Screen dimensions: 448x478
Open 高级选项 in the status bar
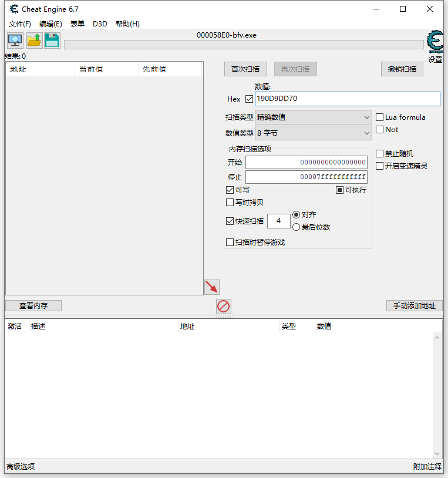(21, 466)
